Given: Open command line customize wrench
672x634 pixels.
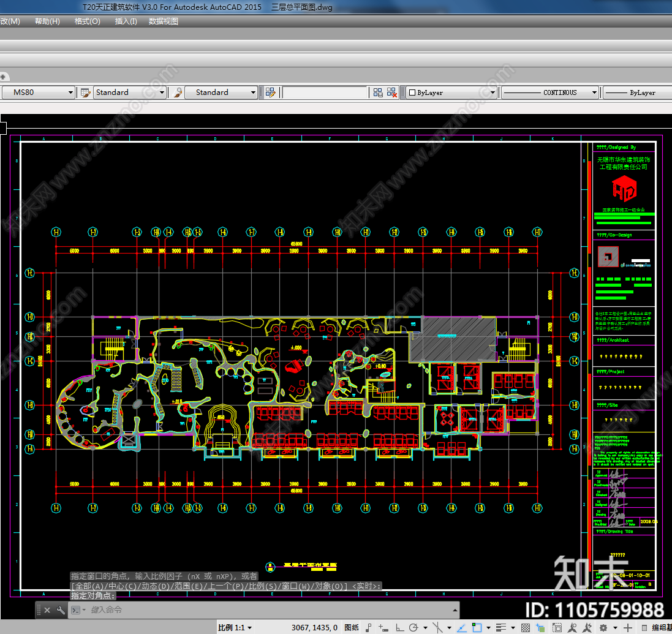Looking at the screenshot, I should tap(60, 610).
